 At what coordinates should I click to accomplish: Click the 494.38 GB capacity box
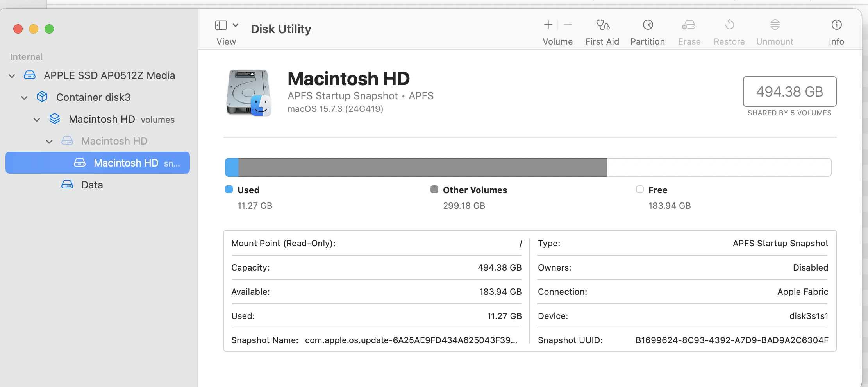[789, 91]
